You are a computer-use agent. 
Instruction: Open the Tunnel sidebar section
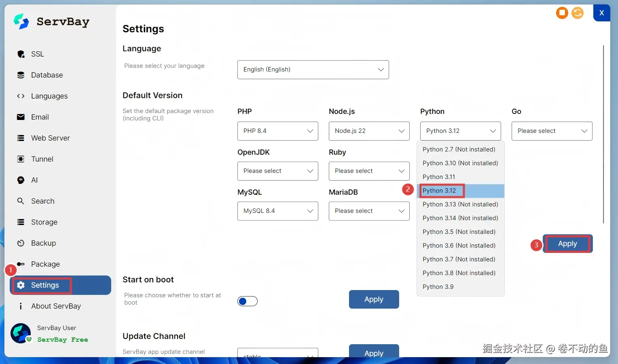pos(60,159)
